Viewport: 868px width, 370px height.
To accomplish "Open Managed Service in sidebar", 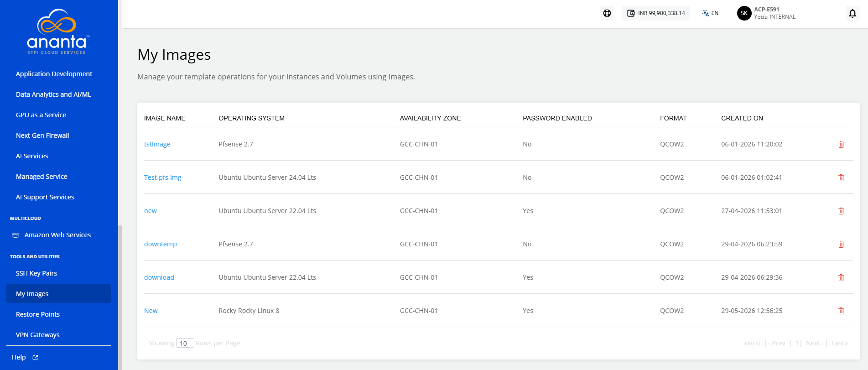I will click(42, 177).
